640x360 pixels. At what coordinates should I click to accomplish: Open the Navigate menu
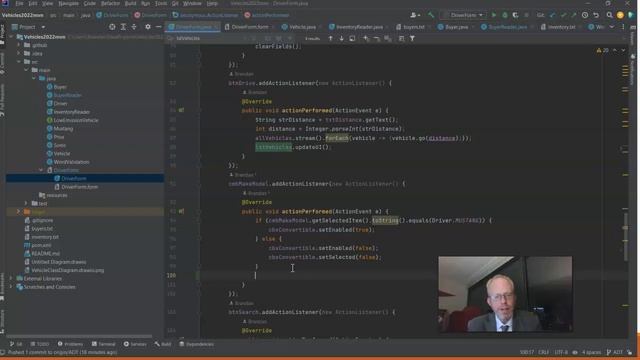(68, 3)
